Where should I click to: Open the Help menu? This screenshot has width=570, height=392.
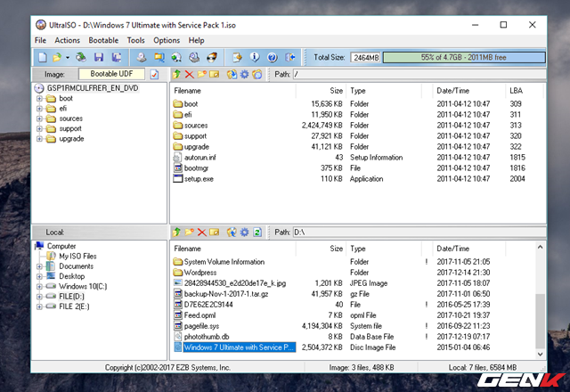pos(196,40)
